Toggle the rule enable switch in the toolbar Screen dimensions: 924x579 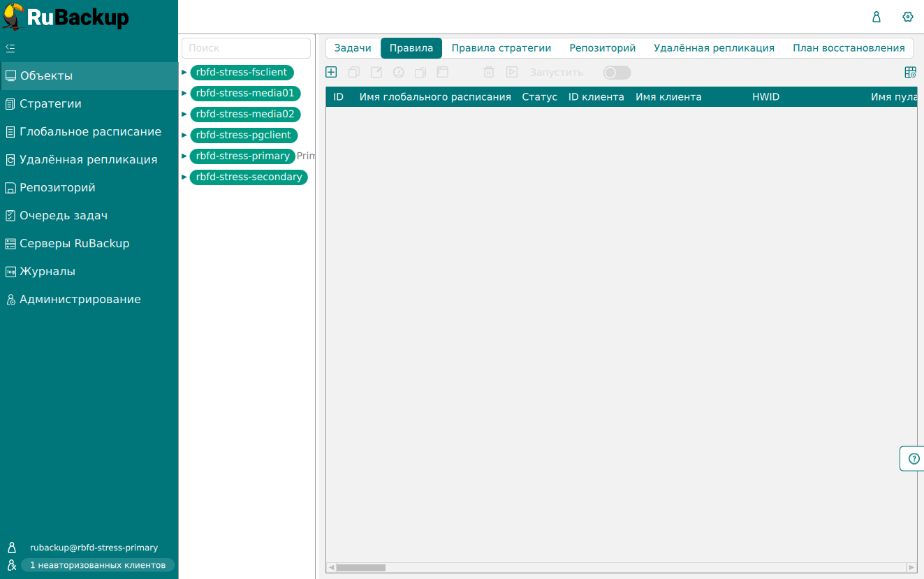[617, 73]
